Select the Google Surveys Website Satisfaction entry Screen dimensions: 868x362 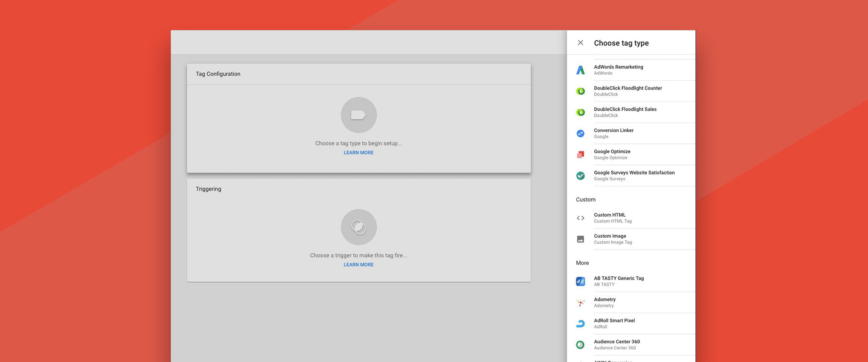(631, 176)
